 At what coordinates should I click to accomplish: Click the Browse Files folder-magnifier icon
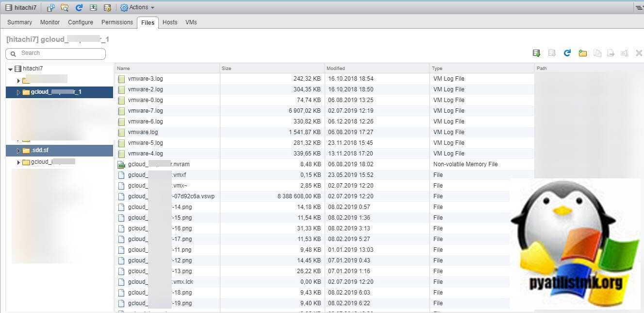(65, 7)
